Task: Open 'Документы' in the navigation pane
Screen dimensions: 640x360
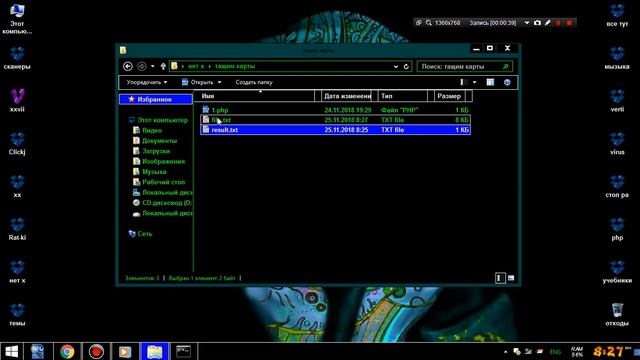Action: pos(155,141)
